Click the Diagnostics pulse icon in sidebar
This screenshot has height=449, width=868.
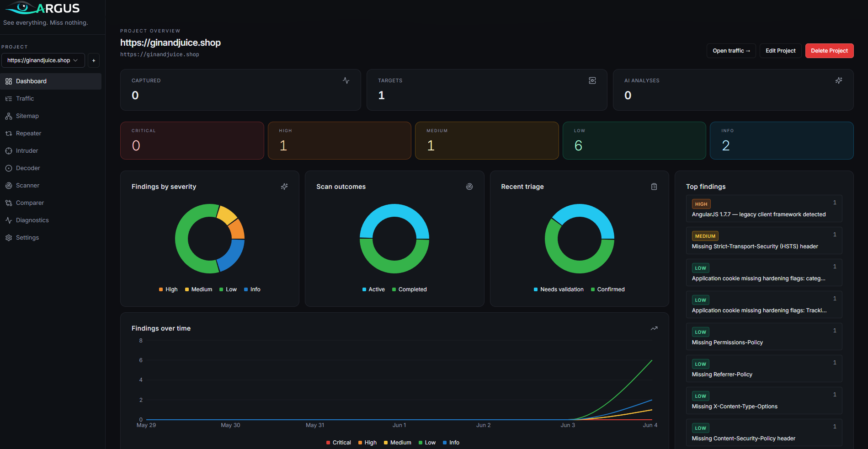[9, 220]
